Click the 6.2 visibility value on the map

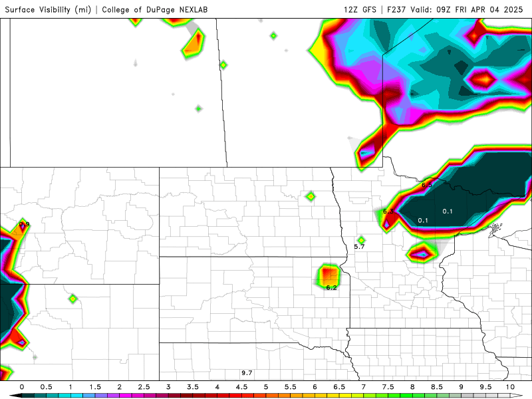331,288
